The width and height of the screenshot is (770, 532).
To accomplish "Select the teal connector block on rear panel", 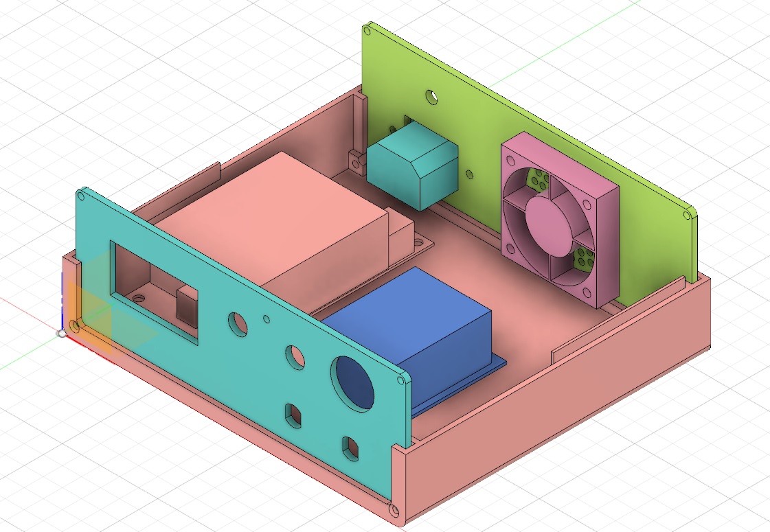I will point(413,165).
